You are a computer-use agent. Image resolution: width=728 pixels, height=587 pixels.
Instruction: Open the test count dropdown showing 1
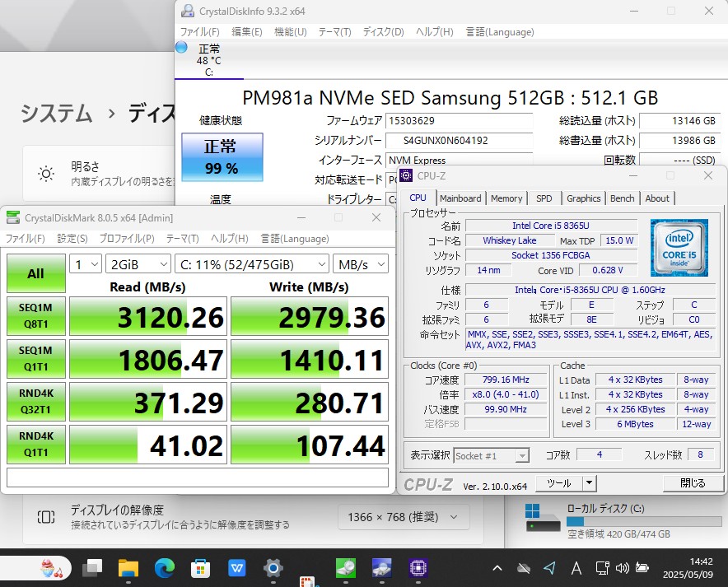tap(86, 264)
